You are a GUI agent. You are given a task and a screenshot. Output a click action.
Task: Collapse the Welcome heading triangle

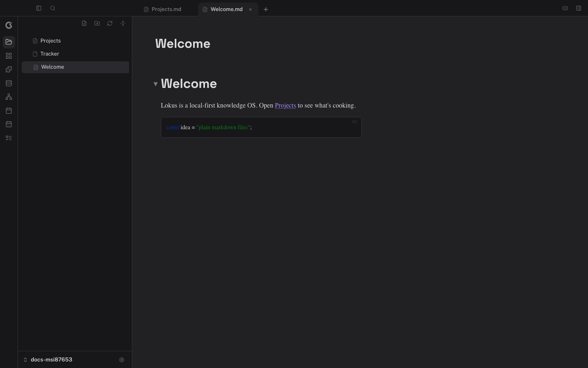pyautogui.click(x=156, y=84)
